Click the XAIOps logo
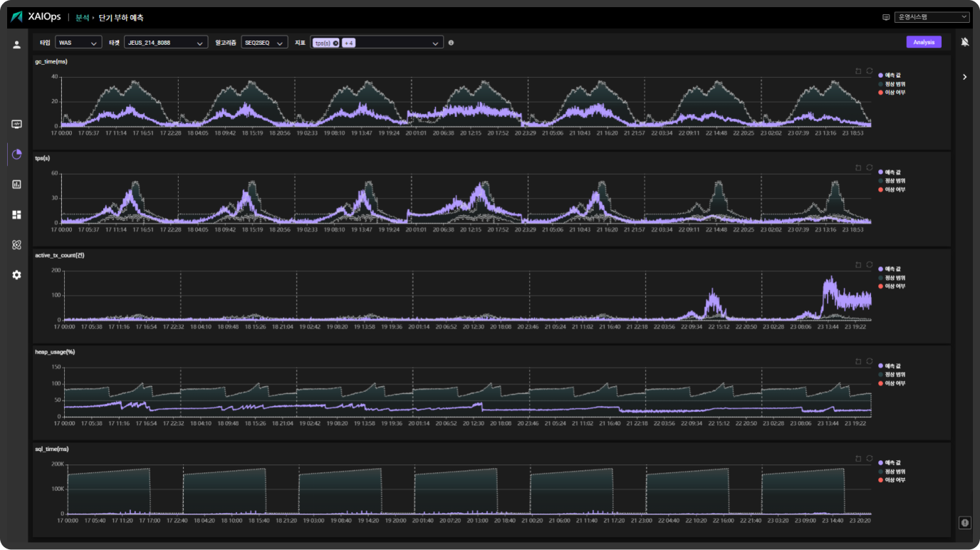 coord(36,17)
